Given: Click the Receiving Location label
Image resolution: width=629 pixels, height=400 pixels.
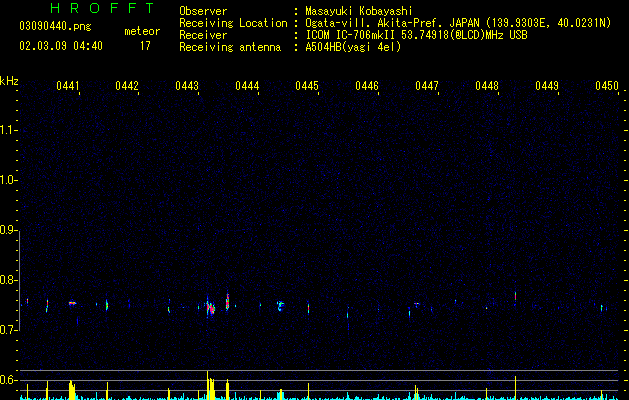Looking at the screenshot, I should (x=233, y=23).
